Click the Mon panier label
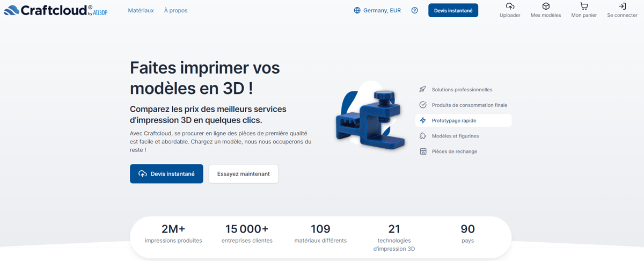This screenshot has width=644, height=261. tap(584, 16)
